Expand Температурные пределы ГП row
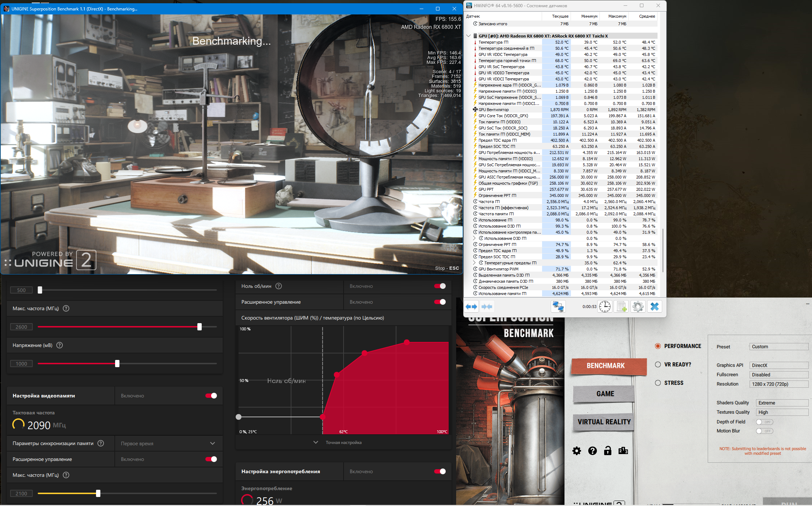This screenshot has width=812, height=506. pyautogui.click(x=475, y=263)
